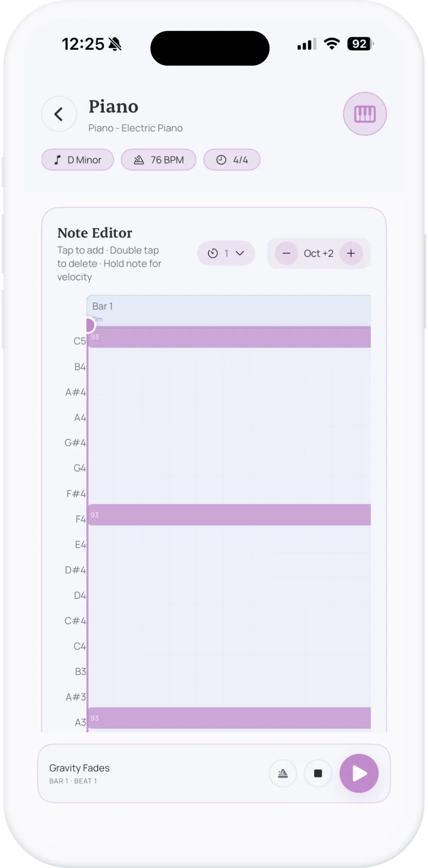The image size is (428, 868).
Task: Toggle the metronome in the playback bar
Action: click(283, 773)
